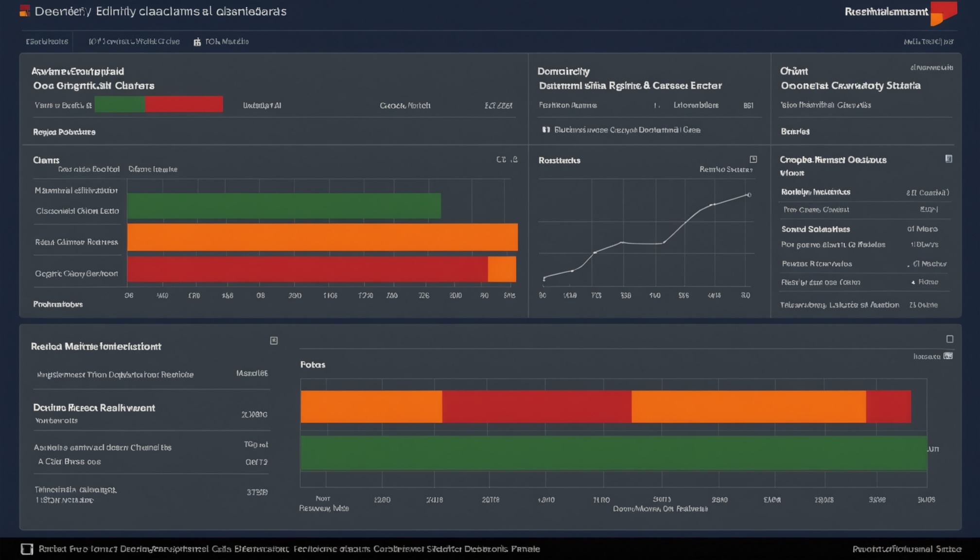This screenshot has width=980, height=560.
Task: Click the green and red progress bar
Action: (x=158, y=104)
